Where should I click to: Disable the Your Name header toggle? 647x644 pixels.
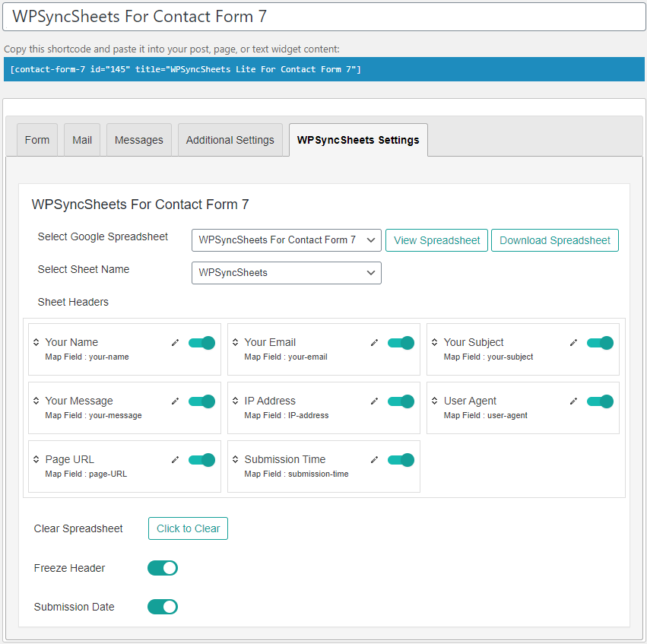[x=201, y=343]
